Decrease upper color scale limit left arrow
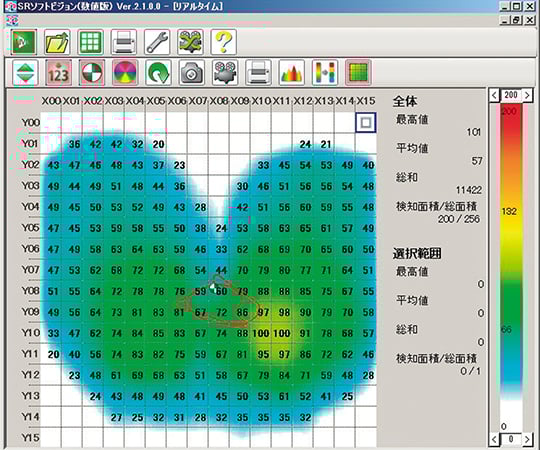This screenshot has height=450, width=540. pos(494,95)
